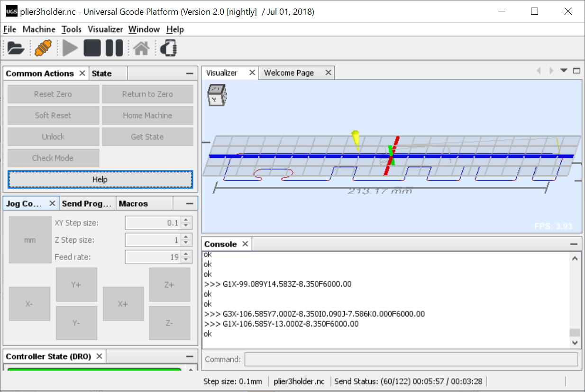Screen dimensions: 585x392
Task: Open the Visualizer menu
Action: click(x=105, y=29)
